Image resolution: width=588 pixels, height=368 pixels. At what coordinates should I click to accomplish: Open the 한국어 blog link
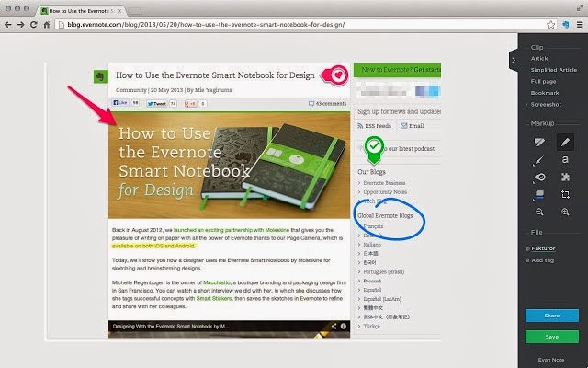pyautogui.click(x=369, y=262)
